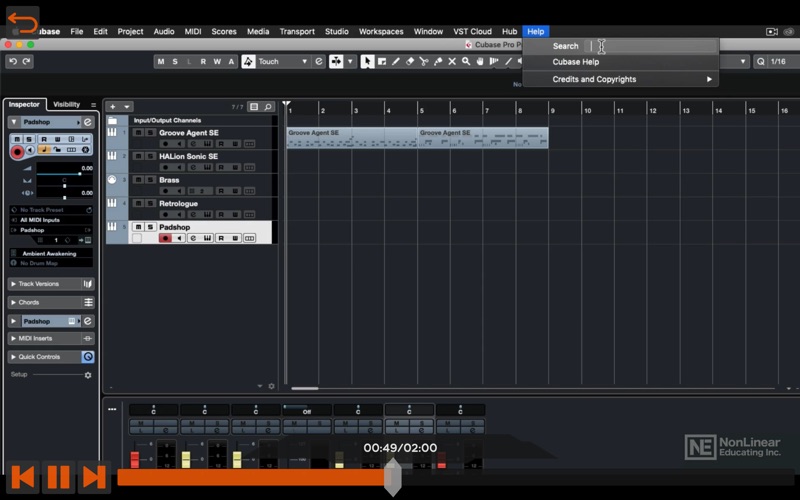Toggle Inspector record enable red button
800x500 pixels.
[x=17, y=152]
